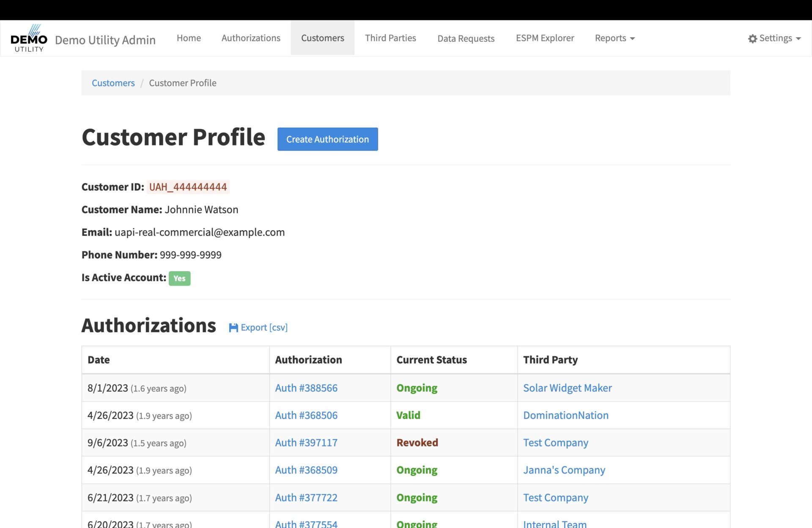The height and width of the screenshot is (528, 812).
Task: Click Janna's Company link
Action: 564,470
